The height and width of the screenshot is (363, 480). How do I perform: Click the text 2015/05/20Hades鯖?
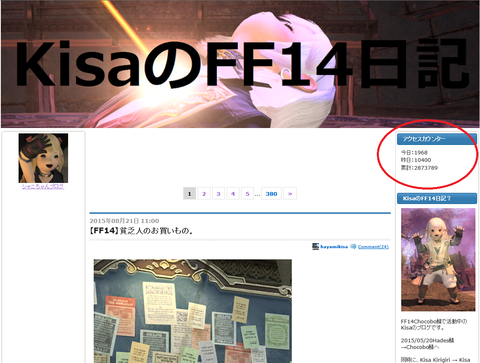[x=427, y=340]
